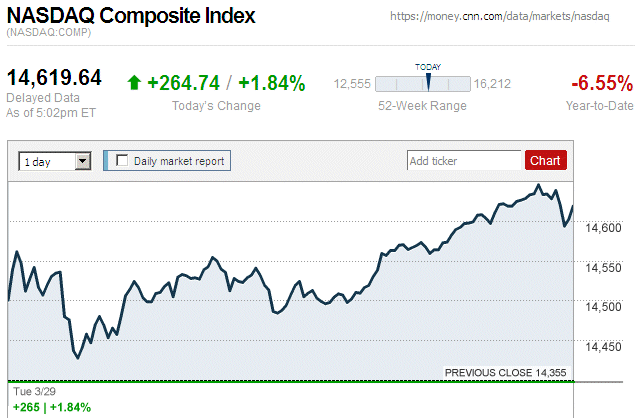The height and width of the screenshot is (420, 640).
Task: Open the 1 day timeframe dropdown
Action: [55, 160]
